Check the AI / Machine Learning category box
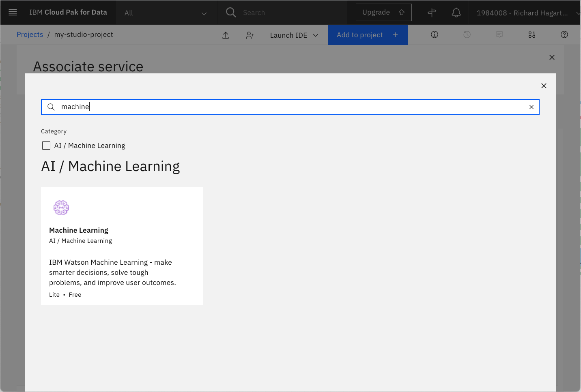 [46, 146]
